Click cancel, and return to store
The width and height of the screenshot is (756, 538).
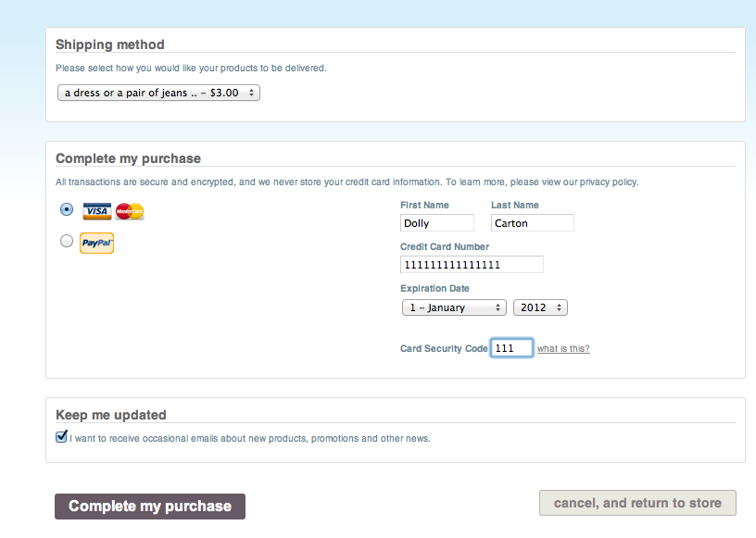[x=637, y=503]
